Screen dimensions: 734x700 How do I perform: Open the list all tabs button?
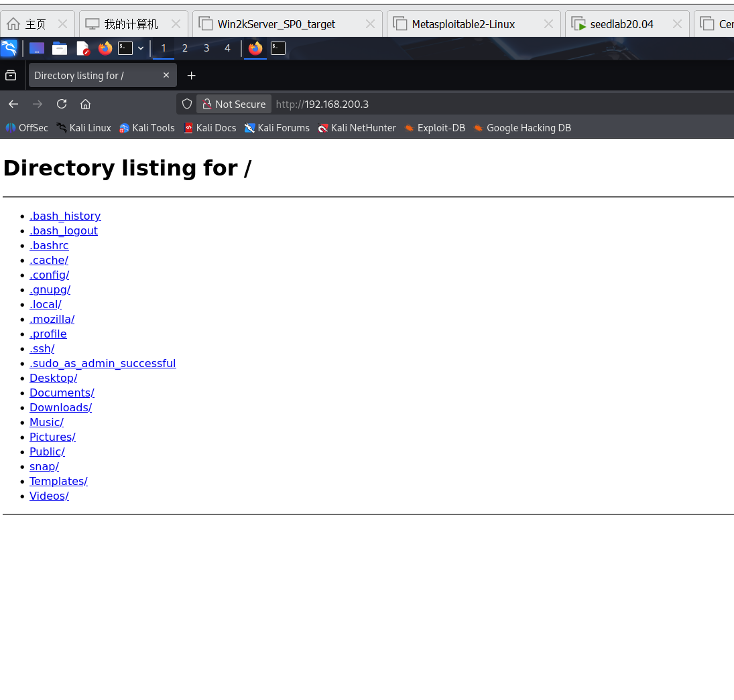pos(11,75)
